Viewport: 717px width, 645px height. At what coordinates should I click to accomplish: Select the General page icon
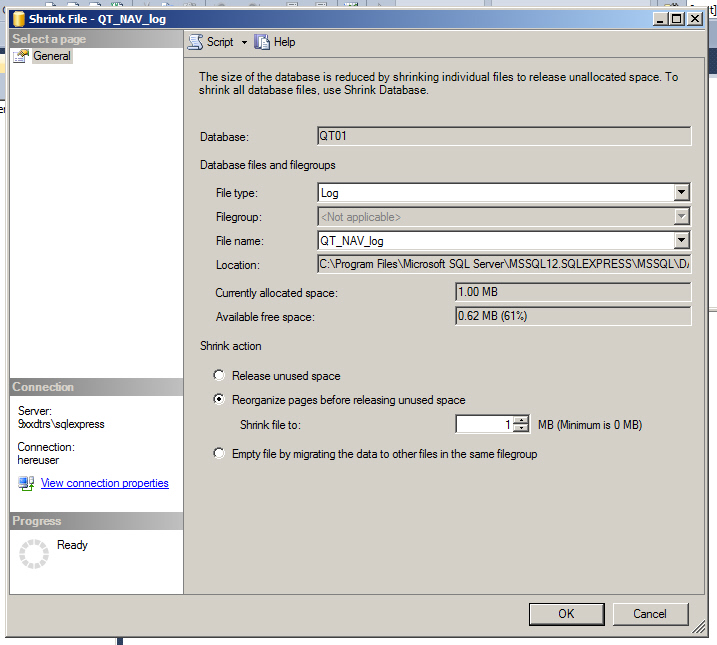tap(22, 57)
